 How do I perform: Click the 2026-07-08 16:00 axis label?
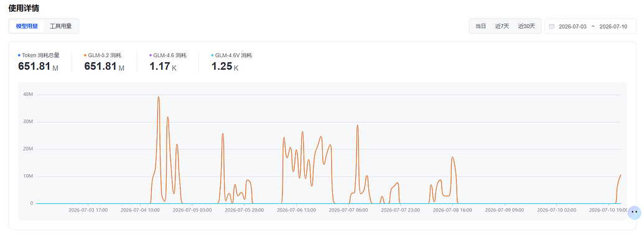click(452, 210)
